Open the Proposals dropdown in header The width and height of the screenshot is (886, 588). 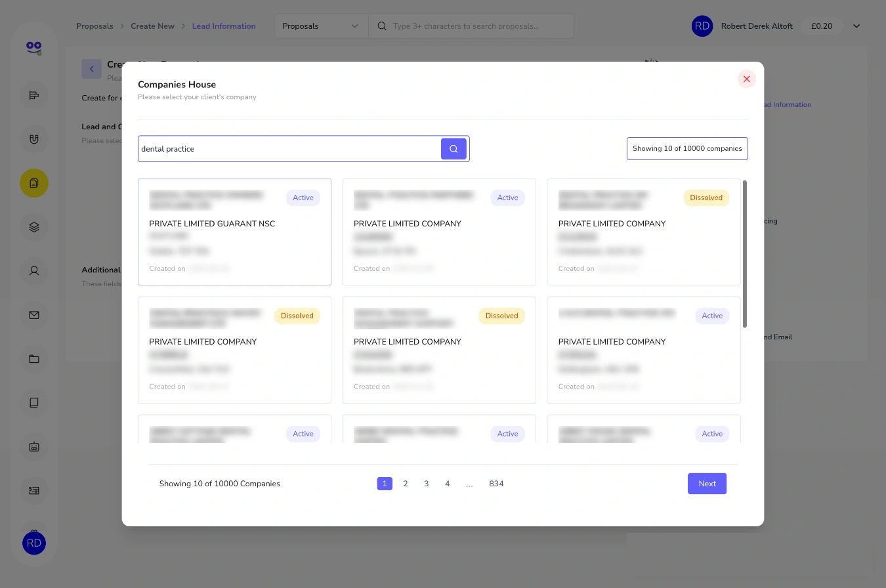tap(321, 26)
